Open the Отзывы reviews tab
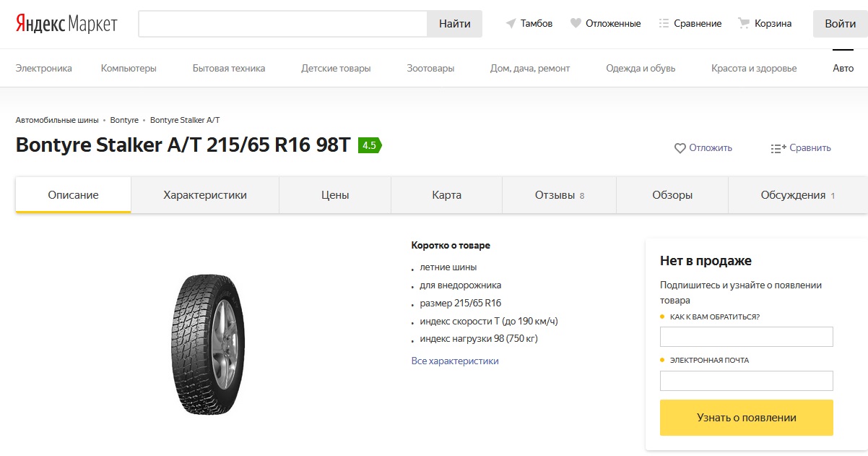Screen dimensions: 868x456 pos(560,195)
